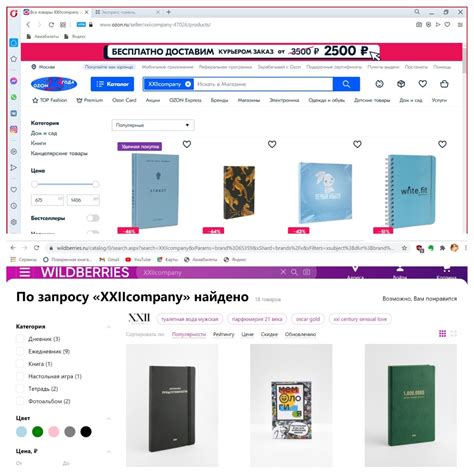Open the Ozon shopping cart icon
The width and height of the screenshot is (474, 474).
444,84
